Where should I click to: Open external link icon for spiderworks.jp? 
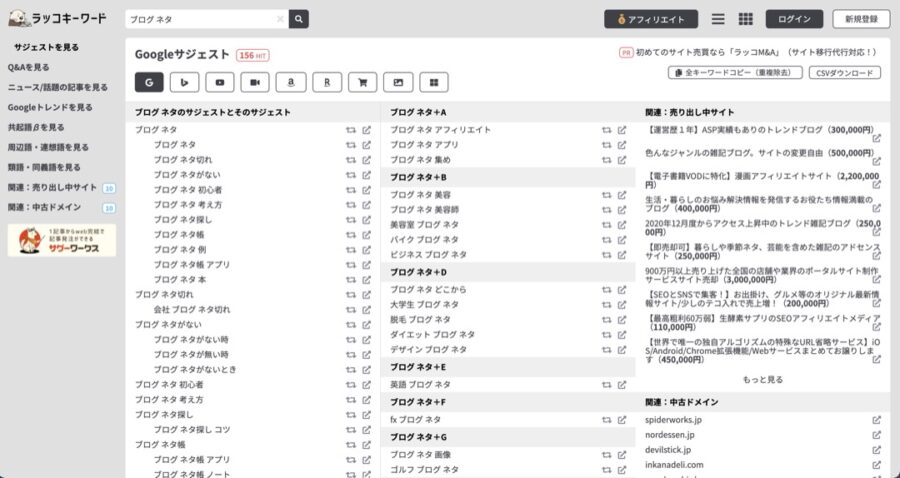[876, 419]
